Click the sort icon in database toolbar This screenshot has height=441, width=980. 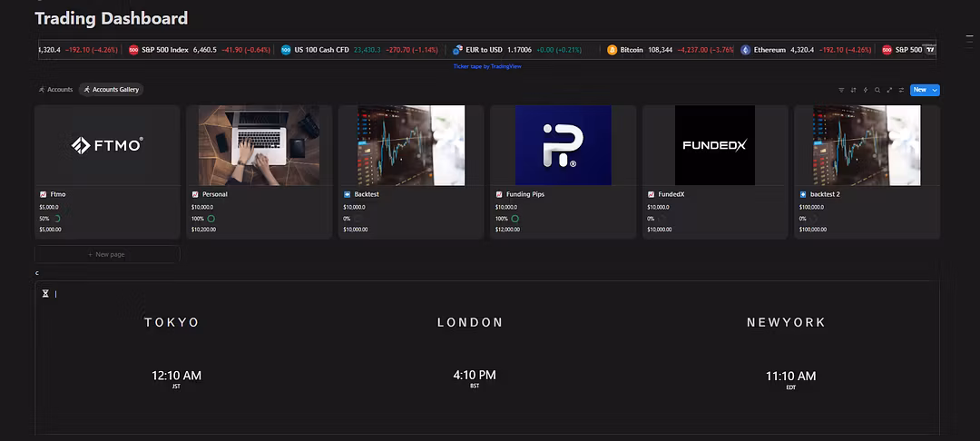853,90
